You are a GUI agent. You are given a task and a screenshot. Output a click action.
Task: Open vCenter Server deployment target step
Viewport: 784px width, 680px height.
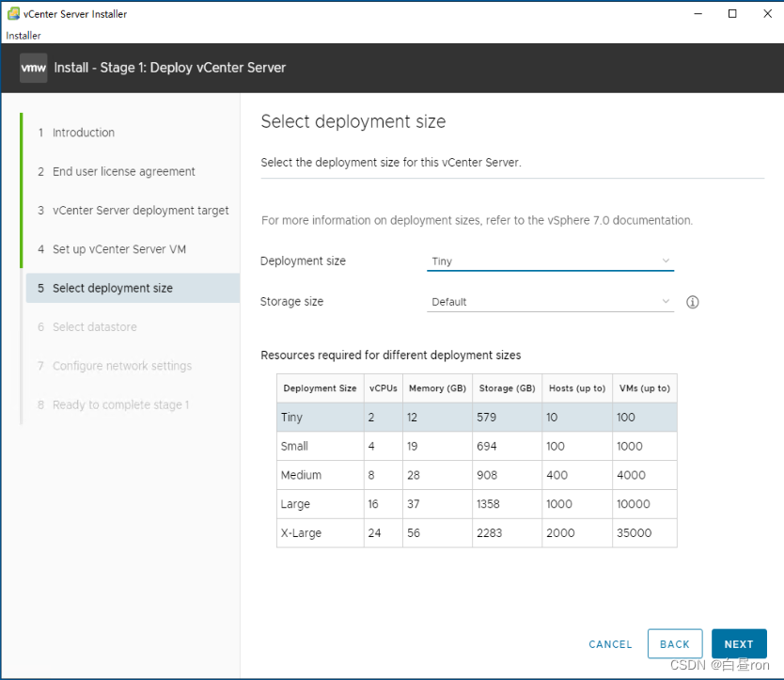pyautogui.click(x=141, y=211)
